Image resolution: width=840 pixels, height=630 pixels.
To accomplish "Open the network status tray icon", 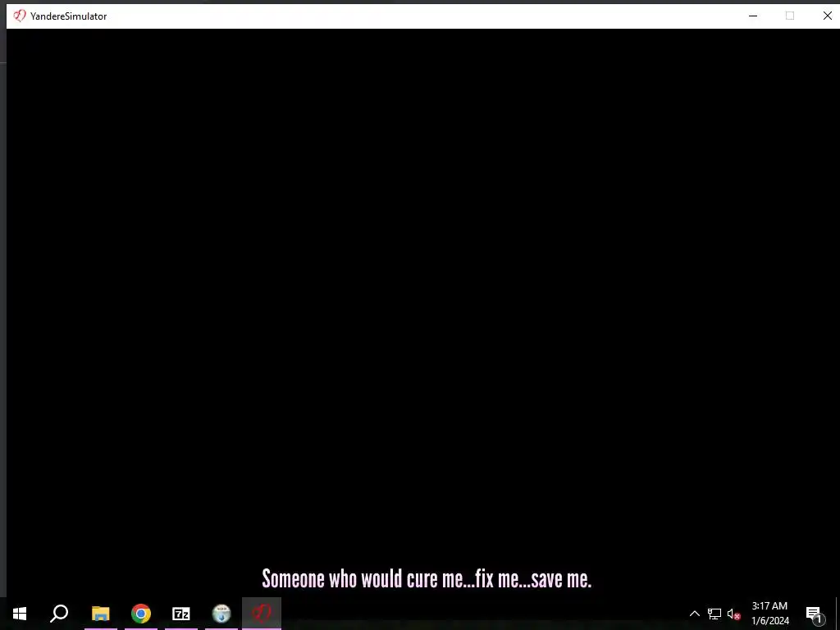I will tap(714, 614).
